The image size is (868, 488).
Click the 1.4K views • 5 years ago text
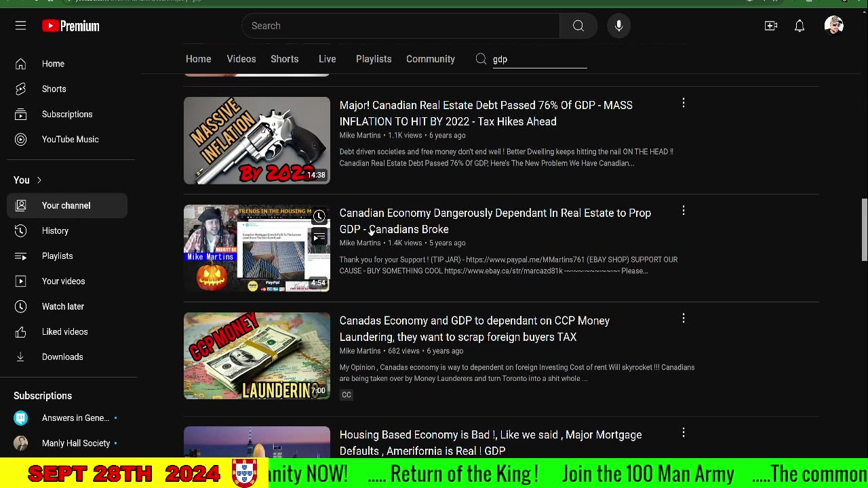pos(427,243)
